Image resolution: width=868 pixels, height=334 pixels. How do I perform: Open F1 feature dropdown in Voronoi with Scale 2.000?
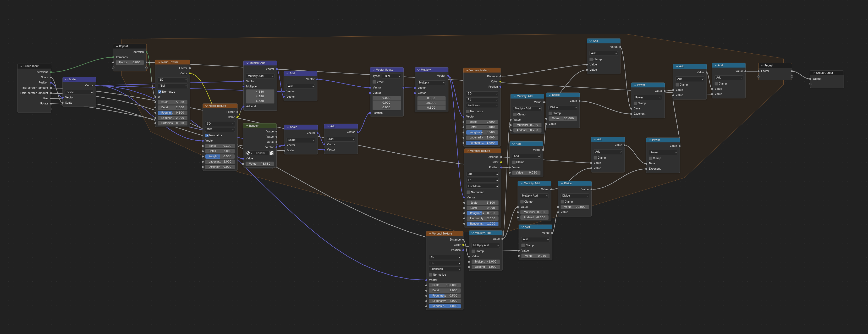482,100
